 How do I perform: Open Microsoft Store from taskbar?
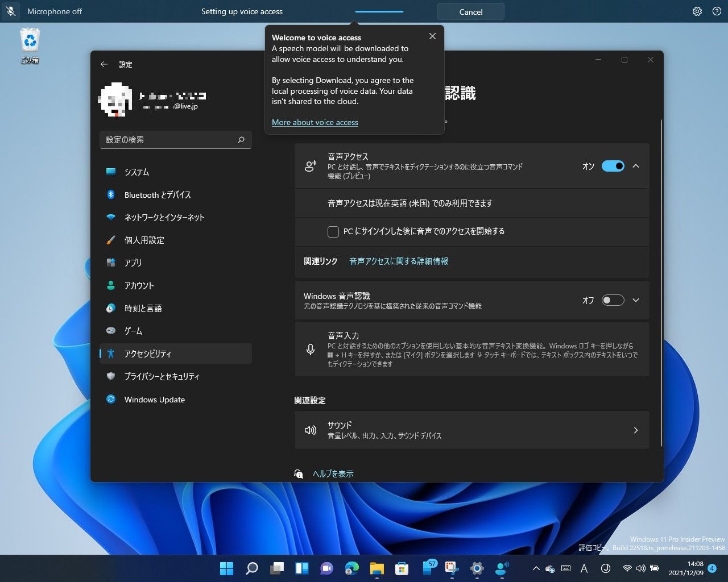pos(402,568)
